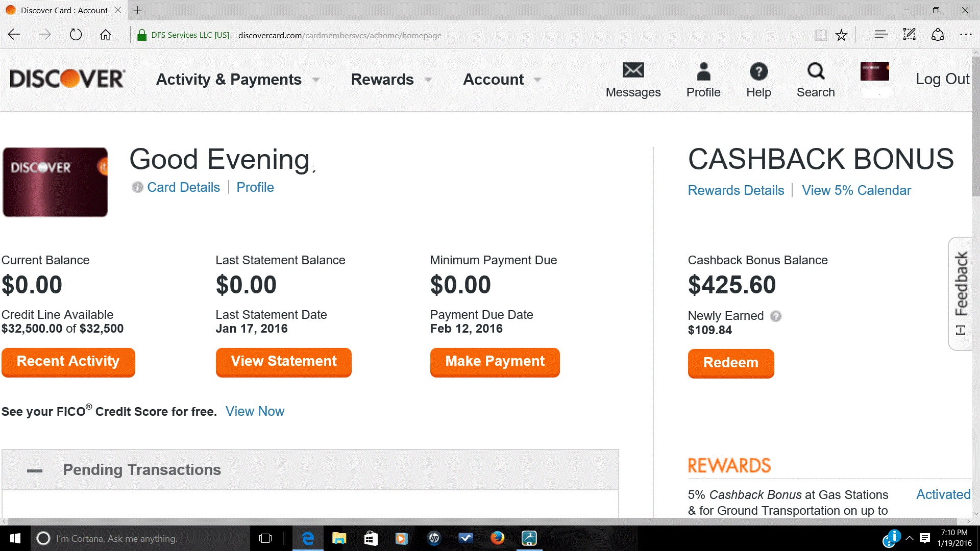This screenshot has width=980, height=551.
Task: Open the Feedback side tab
Action: point(961,293)
